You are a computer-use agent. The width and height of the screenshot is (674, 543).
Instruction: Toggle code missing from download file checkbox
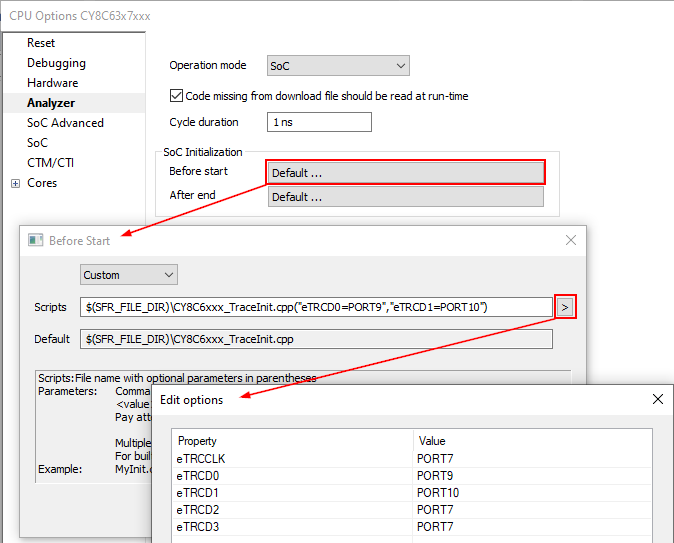coord(177,97)
